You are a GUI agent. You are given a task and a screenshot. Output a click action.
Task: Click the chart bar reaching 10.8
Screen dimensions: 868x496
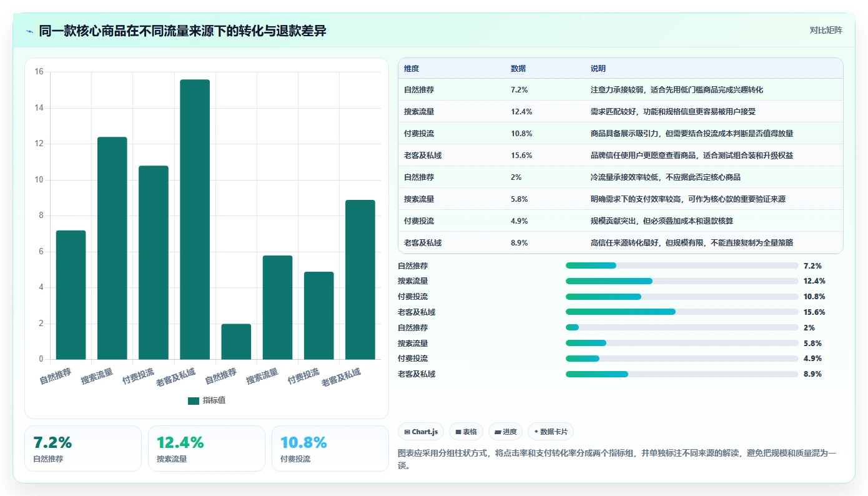[154, 262]
